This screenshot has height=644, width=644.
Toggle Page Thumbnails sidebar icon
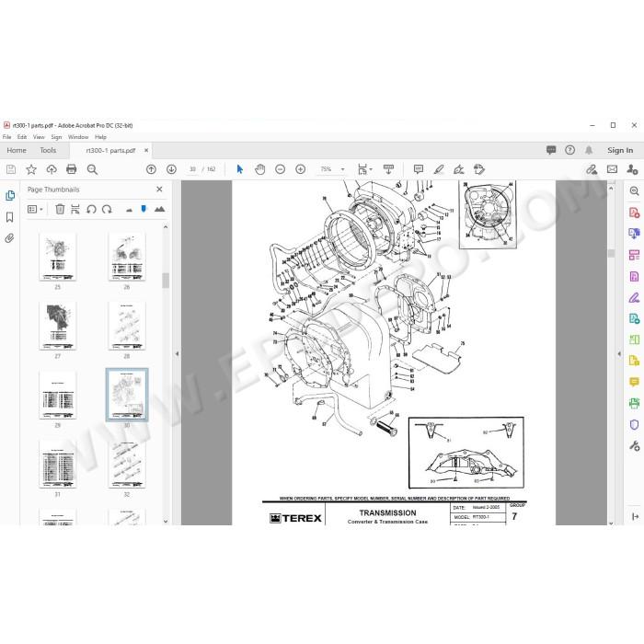(10, 195)
